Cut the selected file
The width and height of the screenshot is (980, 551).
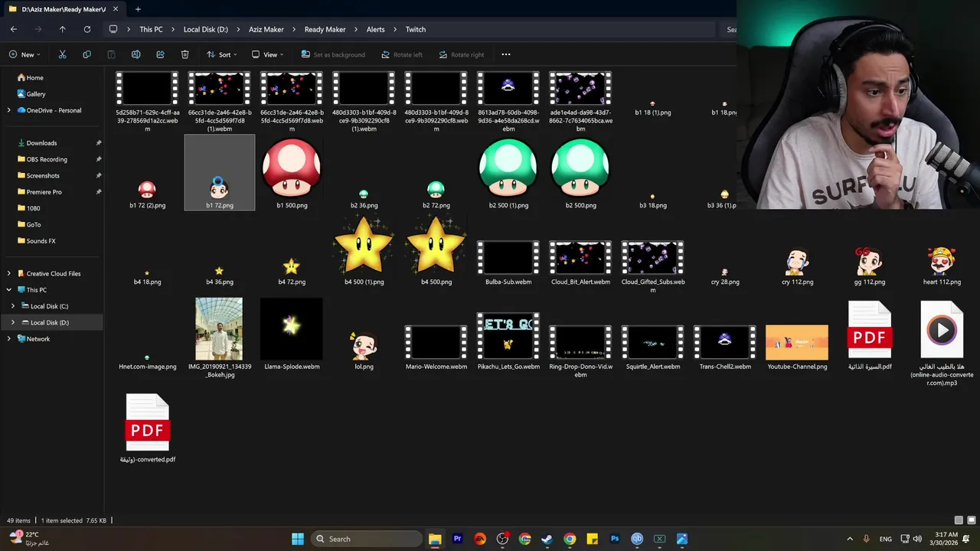(x=63, y=54)
